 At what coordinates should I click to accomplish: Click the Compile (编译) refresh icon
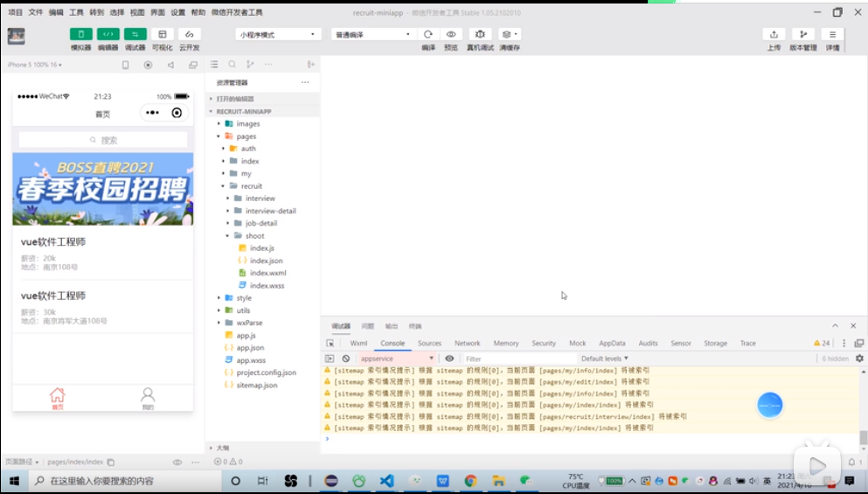click(x=428, y=34)
